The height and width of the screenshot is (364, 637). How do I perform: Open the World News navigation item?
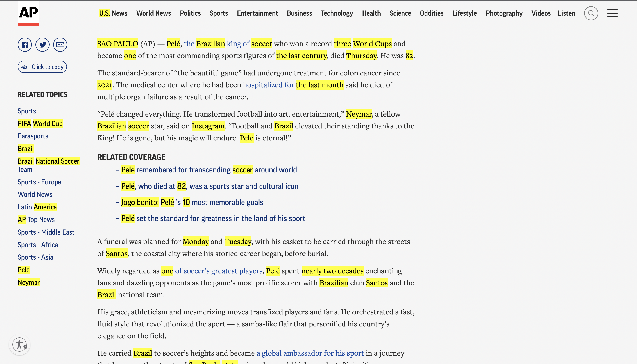pos(153,13)
